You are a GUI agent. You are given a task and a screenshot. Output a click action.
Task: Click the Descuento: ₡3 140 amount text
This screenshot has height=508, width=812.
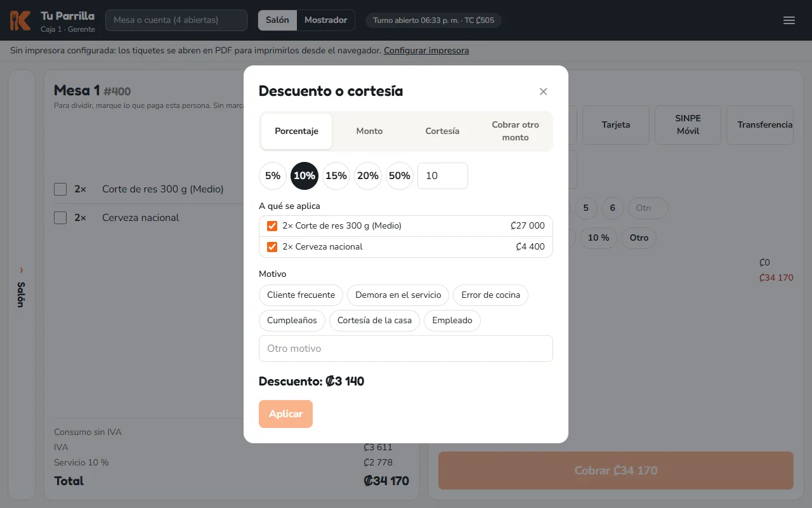click(311, 382)
